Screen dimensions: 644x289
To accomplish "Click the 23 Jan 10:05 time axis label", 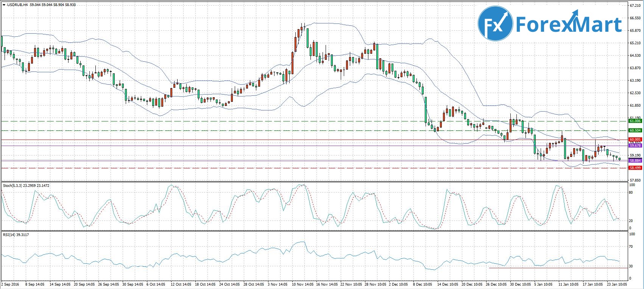I will [617, 284].
